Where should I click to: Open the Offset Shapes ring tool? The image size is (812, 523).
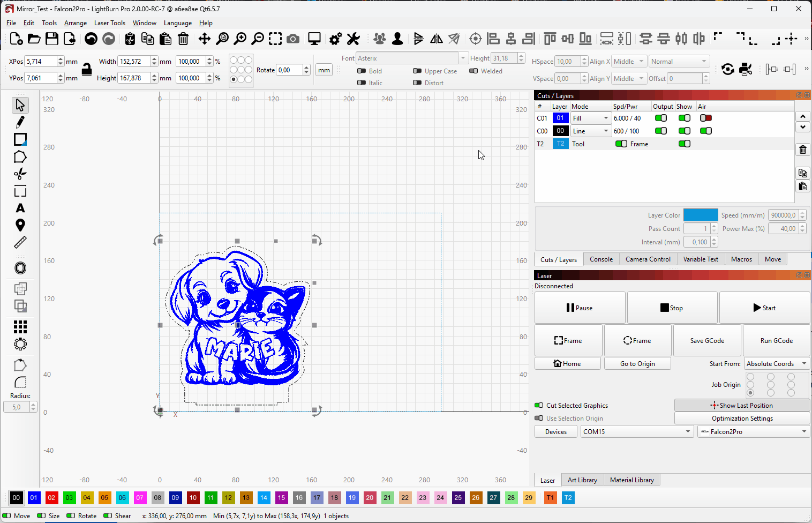pos(20,268)
